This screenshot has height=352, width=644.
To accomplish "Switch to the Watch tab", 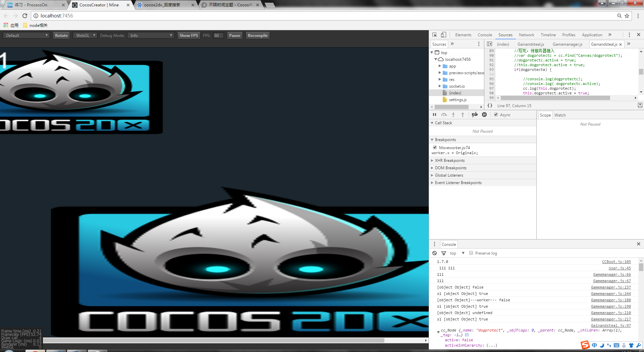I will pyautogui.click(x=560, y=115).
